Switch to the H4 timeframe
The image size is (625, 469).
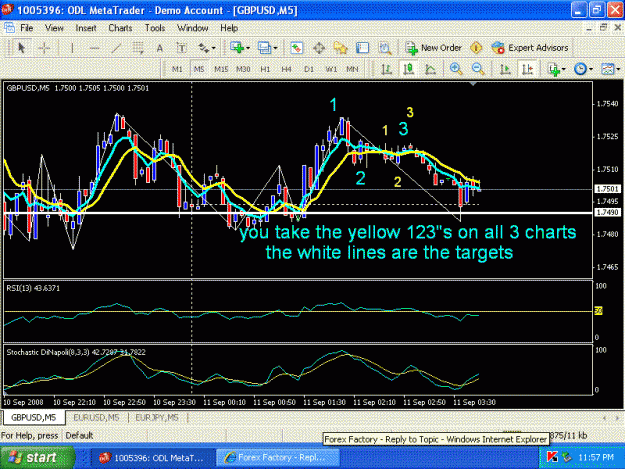(287, 69)
